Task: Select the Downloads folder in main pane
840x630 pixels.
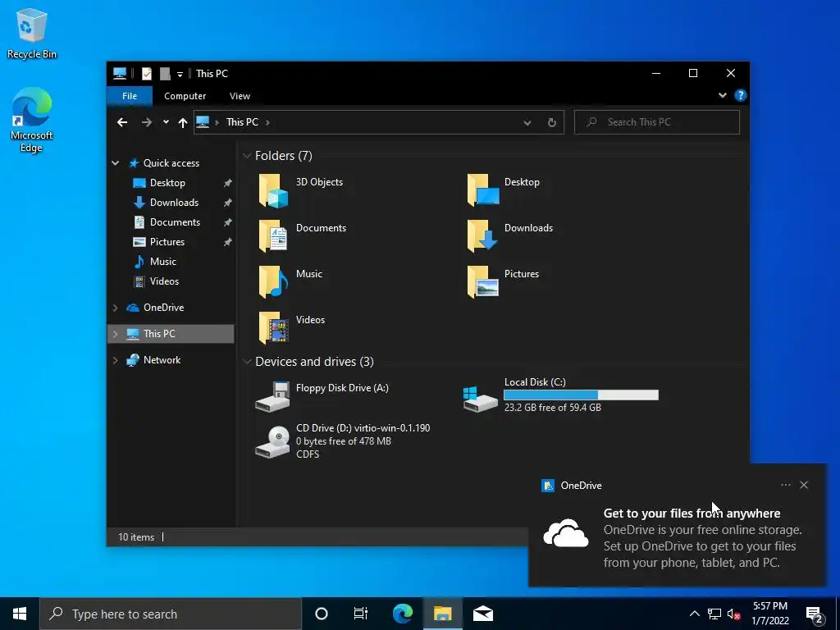Action: coord(482,235)
